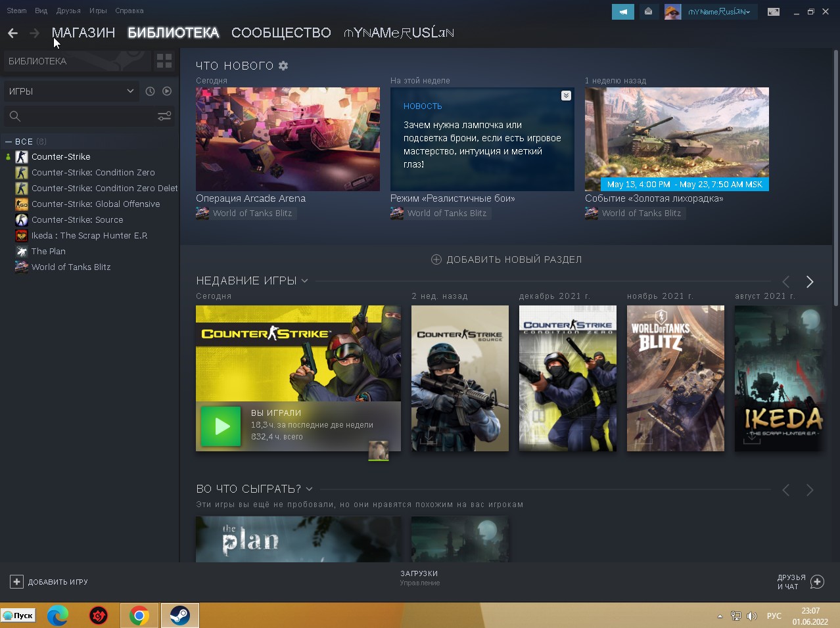This screenshot has height=628, width=840.
Task: Click World of Tanks Blitz link under Arcade Arena
Action: click(252, 213)
